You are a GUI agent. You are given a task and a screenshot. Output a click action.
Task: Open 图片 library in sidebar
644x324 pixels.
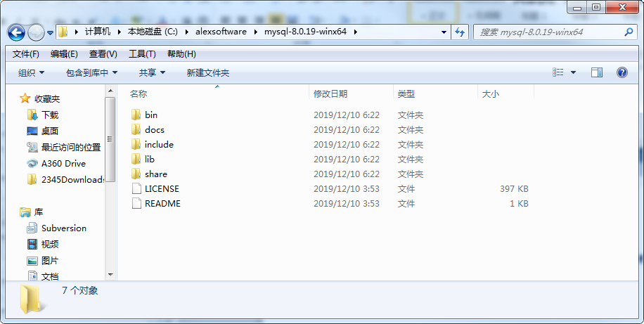click(x=50, y=260)
